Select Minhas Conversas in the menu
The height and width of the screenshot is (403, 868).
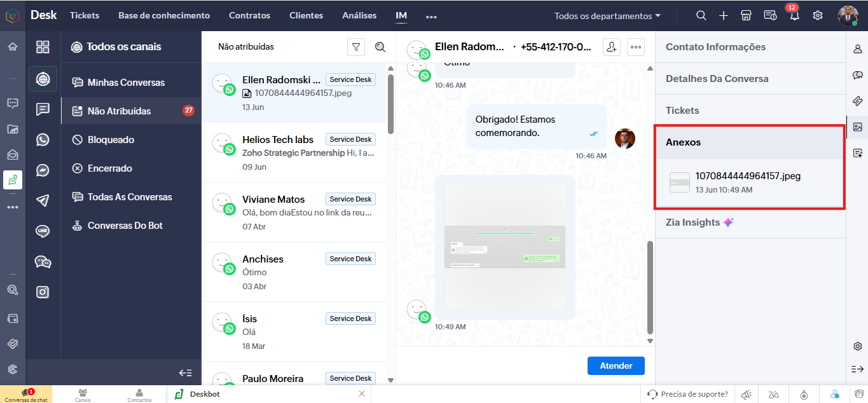(x=126, y=83)
